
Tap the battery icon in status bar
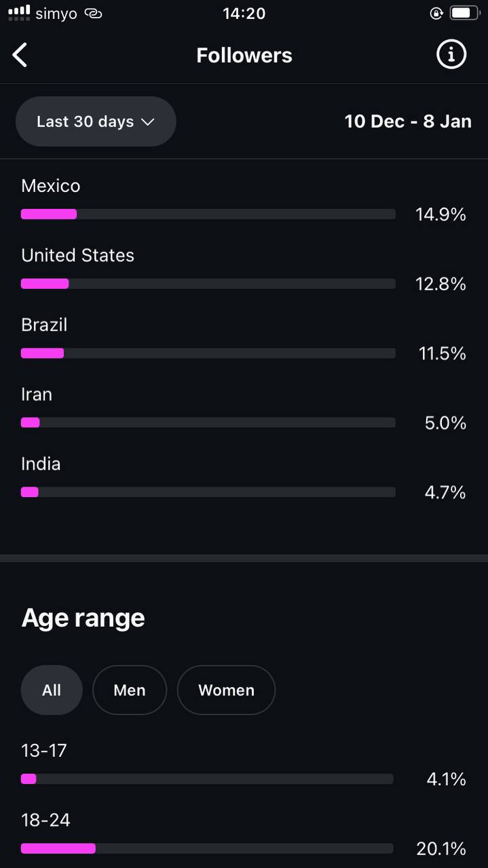point(464,13)
